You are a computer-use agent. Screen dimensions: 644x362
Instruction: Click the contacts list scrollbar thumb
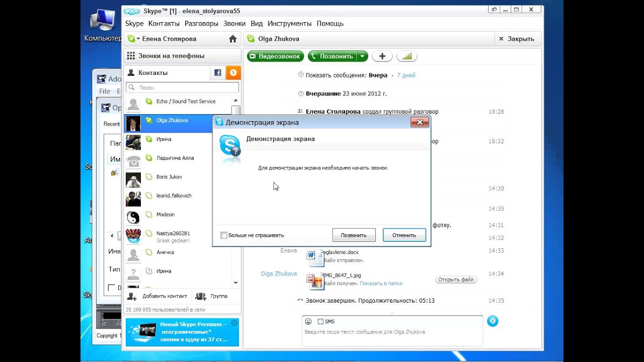coord(235,111)
